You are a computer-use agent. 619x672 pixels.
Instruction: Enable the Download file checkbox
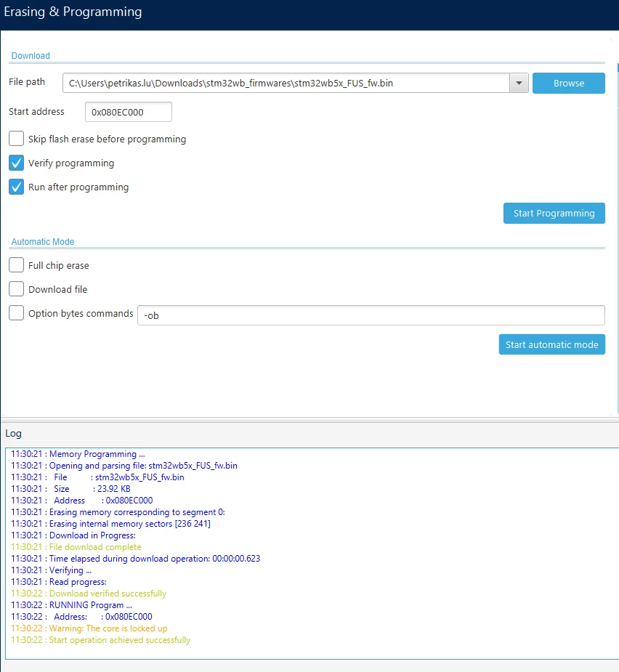click(16, 289)
